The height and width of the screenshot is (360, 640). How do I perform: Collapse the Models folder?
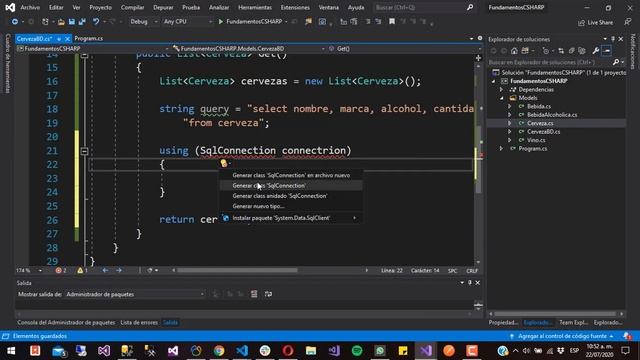pyautogui.click(x=502, y=98)
